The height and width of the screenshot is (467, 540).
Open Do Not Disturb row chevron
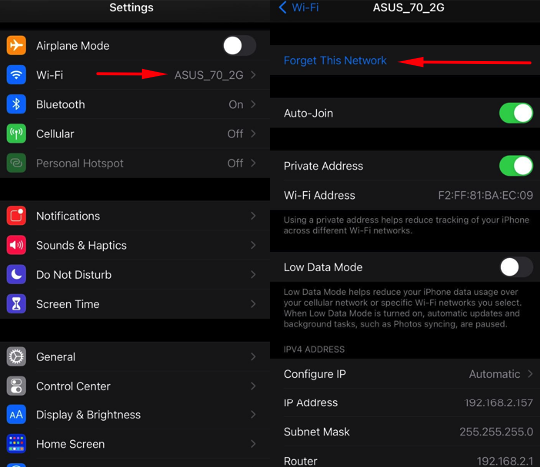pyautogui.click(x=253, y=274)
